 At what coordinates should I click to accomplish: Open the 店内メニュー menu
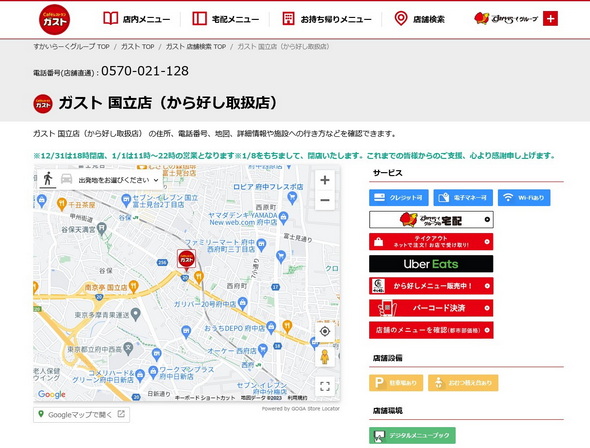[137, 19]
